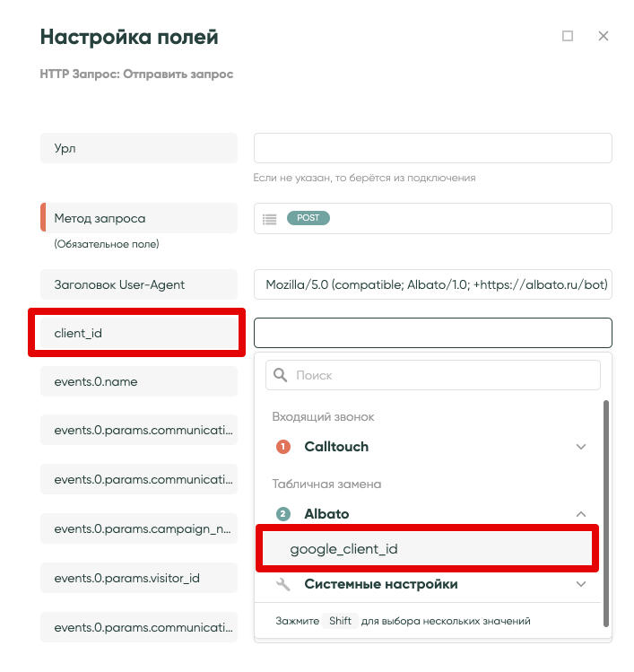Click the wrench icon beside Системные настройки
Screen dimensions: 634x672
click(x=283, y=584)
